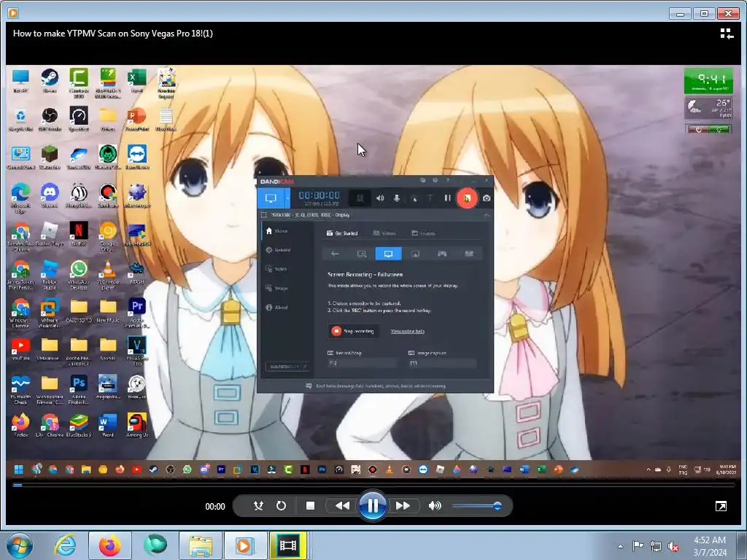Click the Among Us desktop icon
The height and width of the screenshot is (560, 747).
[x=136, y=425]
